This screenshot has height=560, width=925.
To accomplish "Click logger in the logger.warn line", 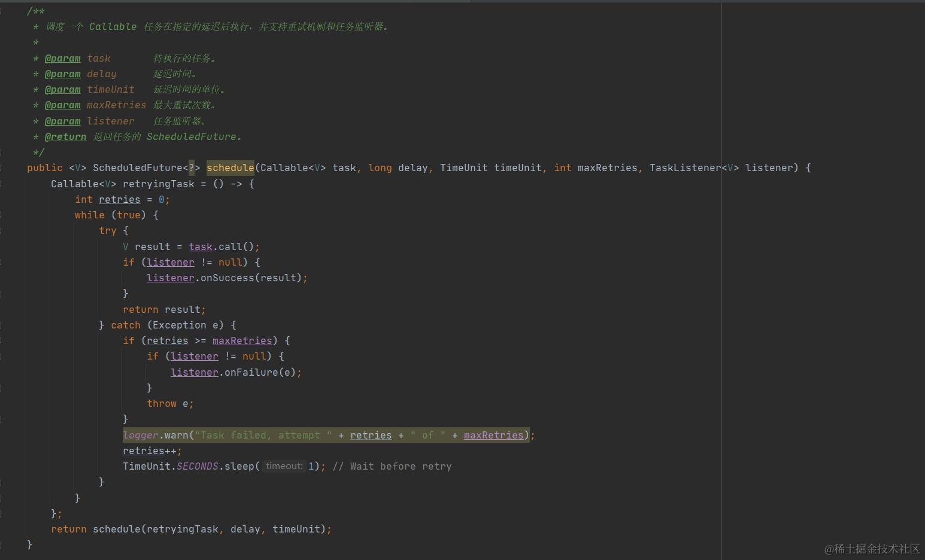I will point(141,436).
